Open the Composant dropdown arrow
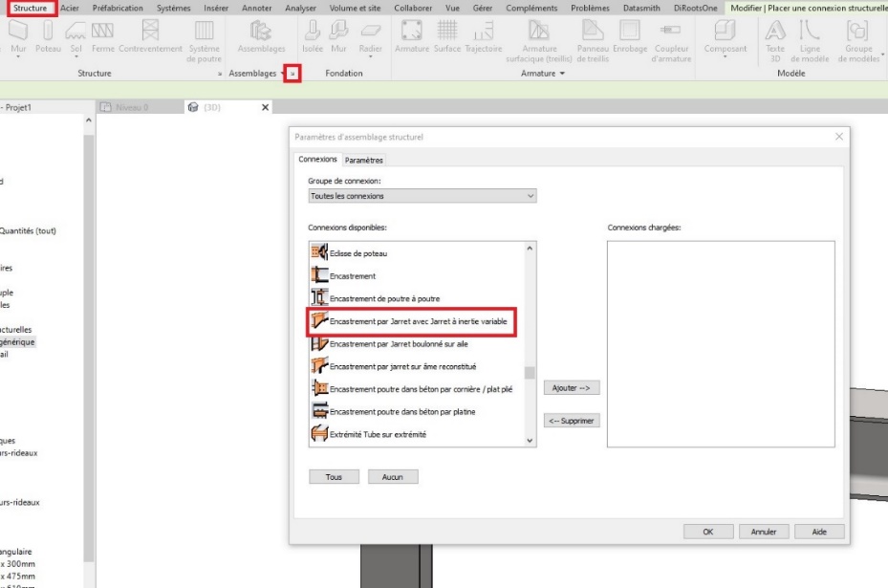 point(725,56)
